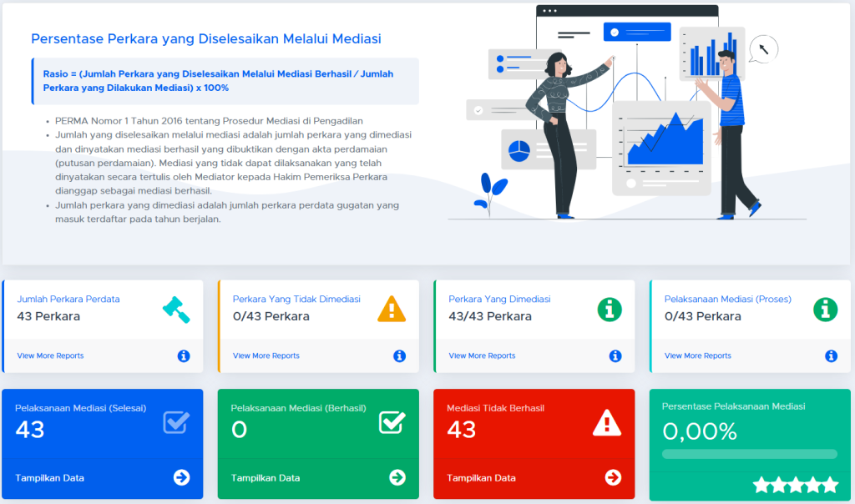Click blue info icon under Jumlah Perkara Perdata

(x=184, y=356)
